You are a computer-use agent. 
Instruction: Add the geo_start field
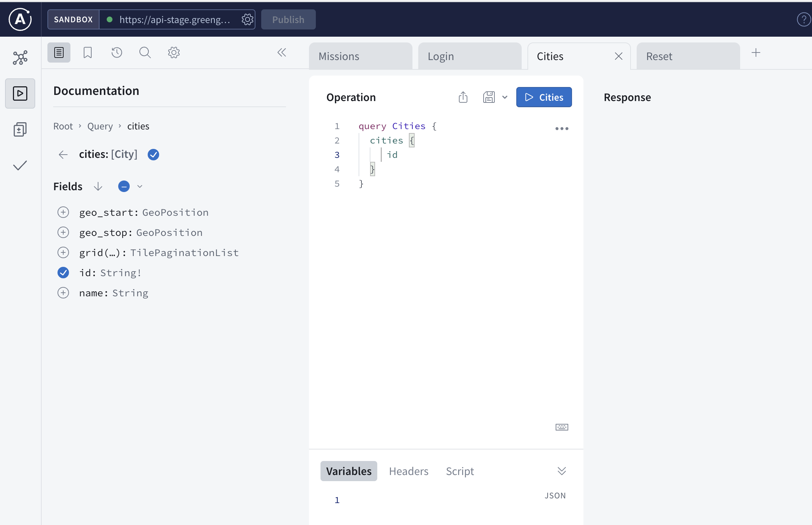point(63,212)
